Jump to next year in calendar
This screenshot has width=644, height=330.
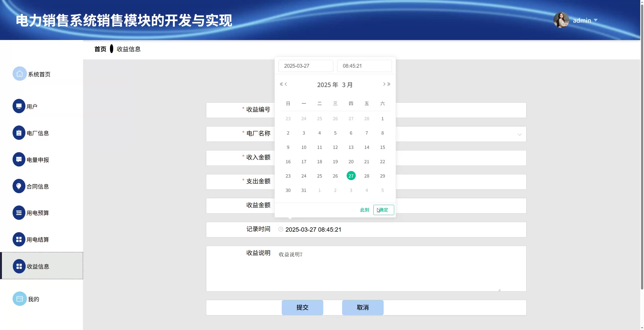tap(389, 84)
